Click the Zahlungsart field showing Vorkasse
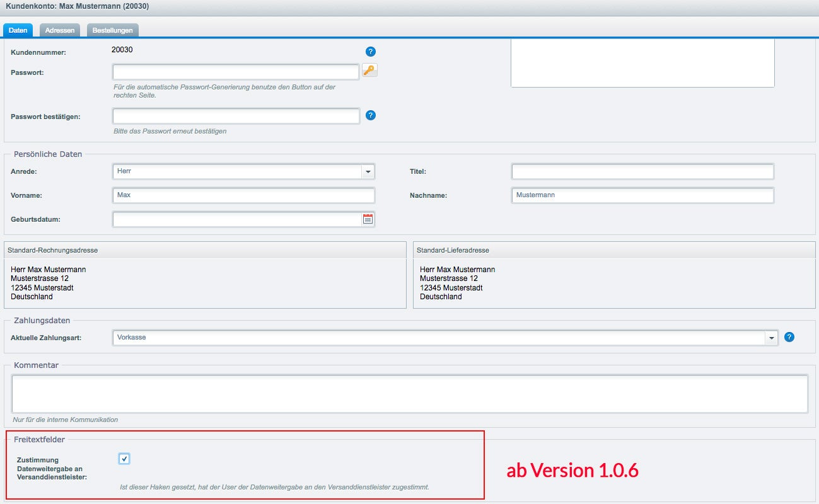 [x=439, y=338]
